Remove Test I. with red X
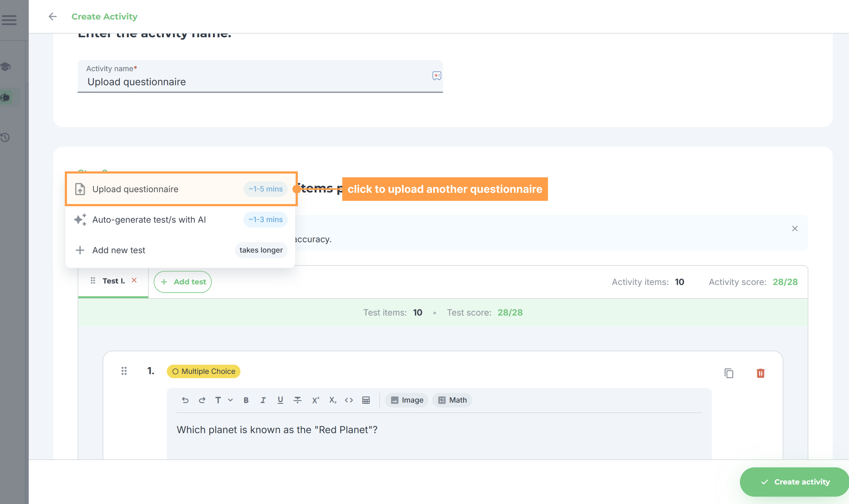Screen dimensions: 849x504 click(134, 280)
